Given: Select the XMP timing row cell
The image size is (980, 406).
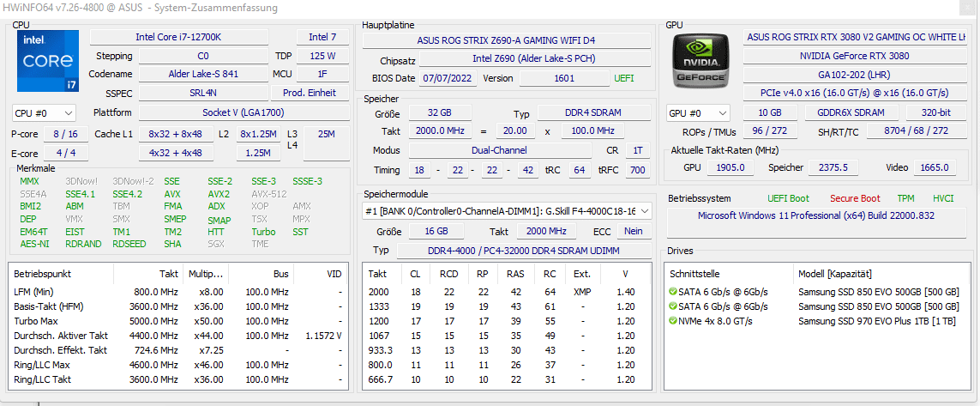Looking at the screenshot, I should point(582,292).
